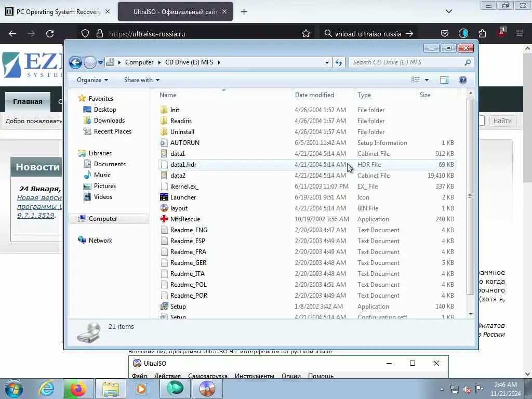Go back with Explorer's blue back arrow
Image resolution: width=532 pixels, height=399 pixels.
click(75, 62)
